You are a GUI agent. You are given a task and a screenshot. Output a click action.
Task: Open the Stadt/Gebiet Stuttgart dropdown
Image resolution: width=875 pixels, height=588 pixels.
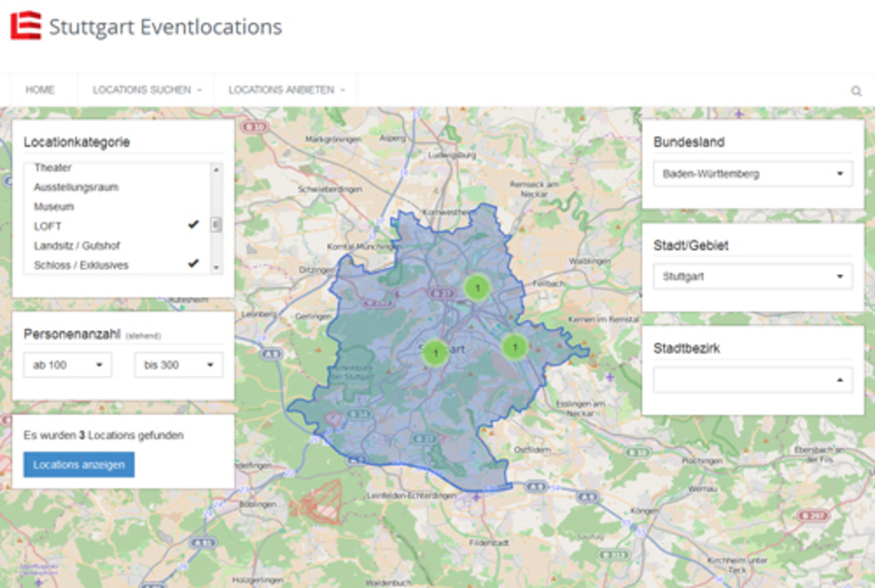[x=752, y=277]
